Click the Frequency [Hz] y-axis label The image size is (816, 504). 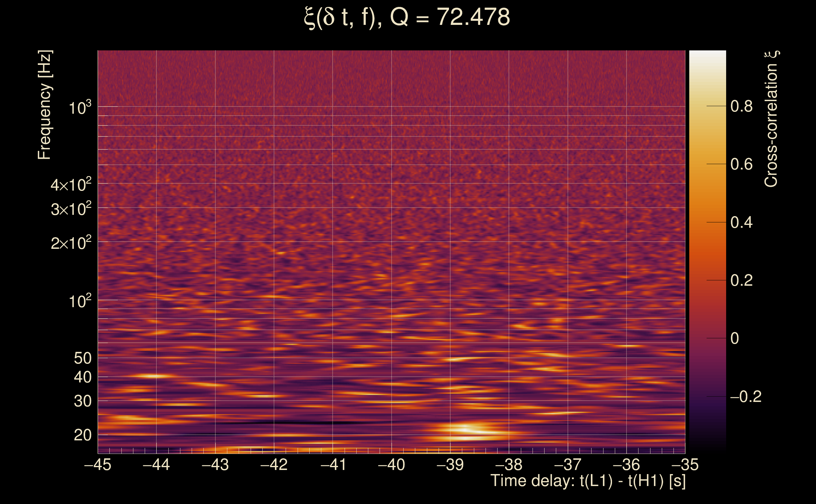tap(44, 105)
